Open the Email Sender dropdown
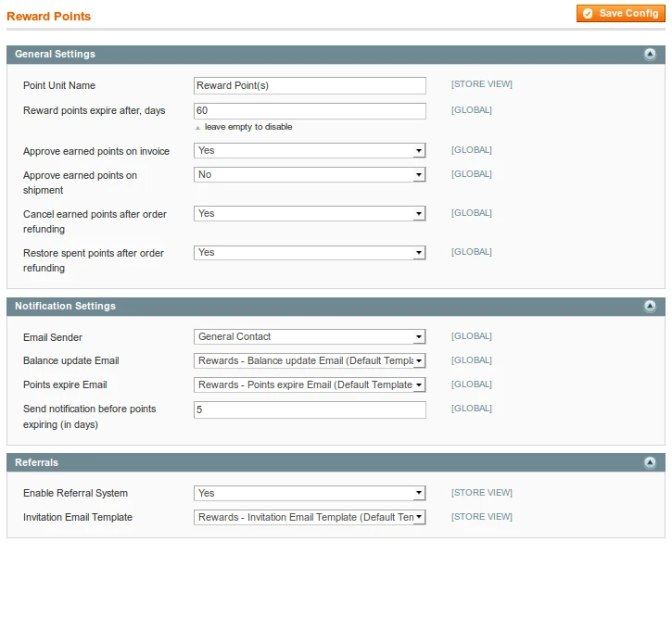Image resolution: width=672 pixels, height=630 pixels. [310, 336]
